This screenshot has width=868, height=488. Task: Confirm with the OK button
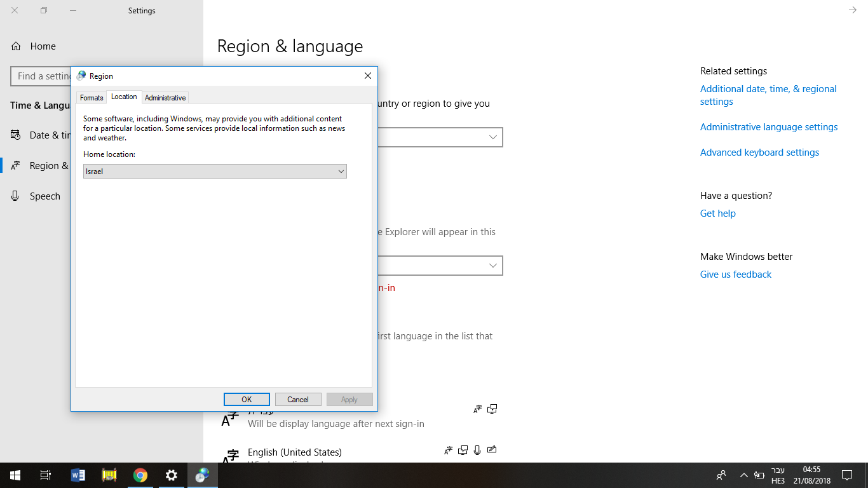247,400
